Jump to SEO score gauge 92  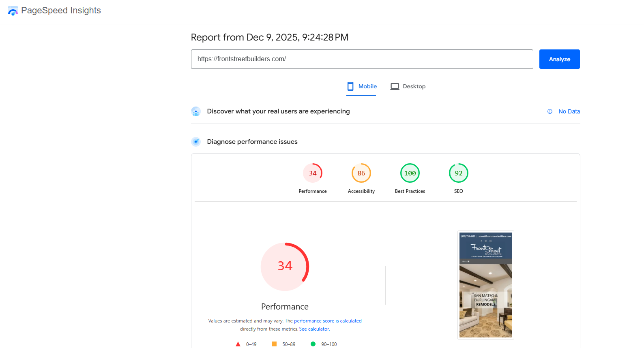coord(458,173)
